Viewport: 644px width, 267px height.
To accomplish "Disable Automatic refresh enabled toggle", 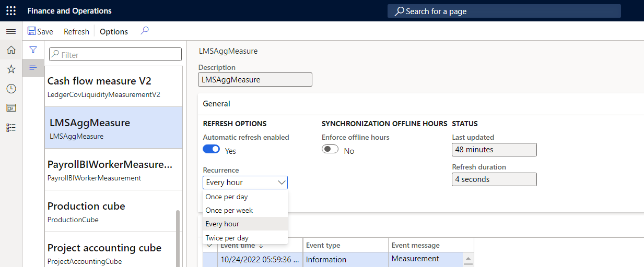I will click(212, 150).
